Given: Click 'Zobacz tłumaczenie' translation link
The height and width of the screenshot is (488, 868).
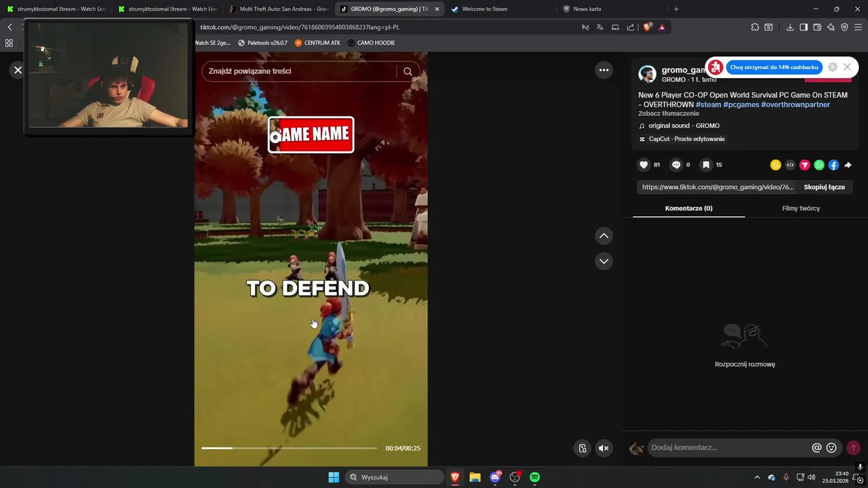Looking at the screenshot, I should pos(669,114).
